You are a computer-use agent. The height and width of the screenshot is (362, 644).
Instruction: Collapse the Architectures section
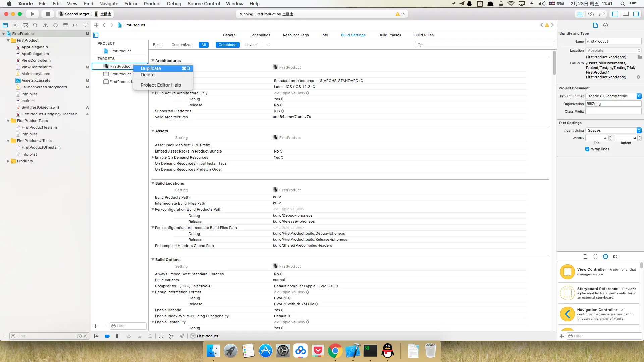[153, 61]
